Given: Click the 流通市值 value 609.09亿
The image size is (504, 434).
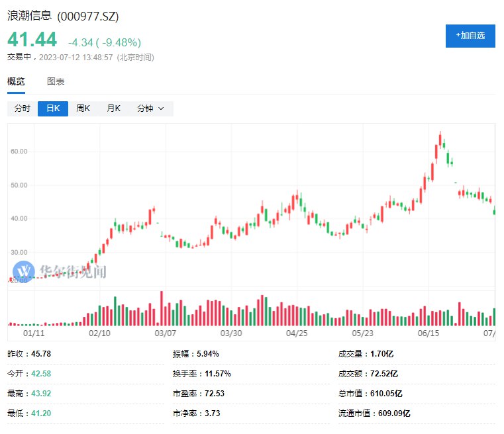Looking at the screenshot, I should tap(395, 413).
